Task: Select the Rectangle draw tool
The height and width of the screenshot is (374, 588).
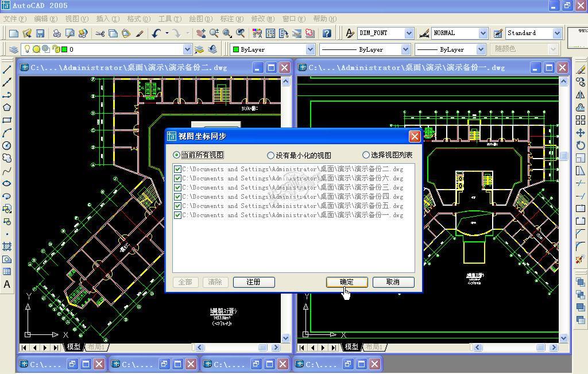Action: pos(7,120)
